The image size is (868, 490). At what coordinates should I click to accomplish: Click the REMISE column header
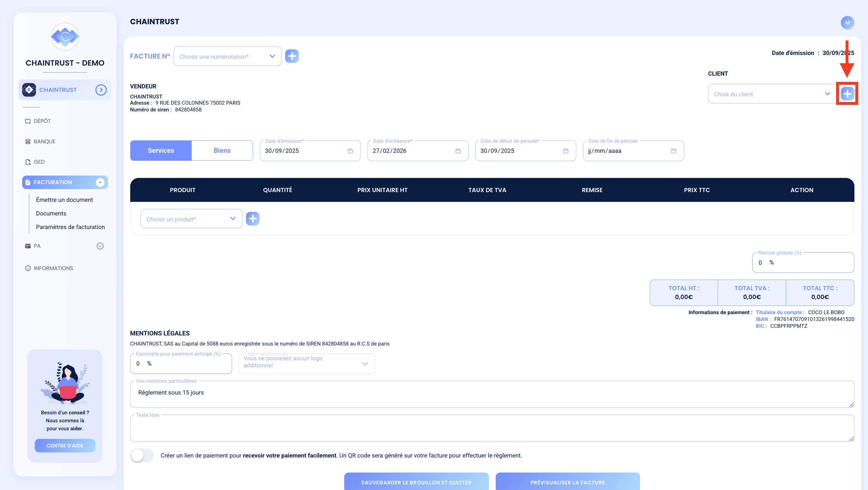click(x=592, y=190)
